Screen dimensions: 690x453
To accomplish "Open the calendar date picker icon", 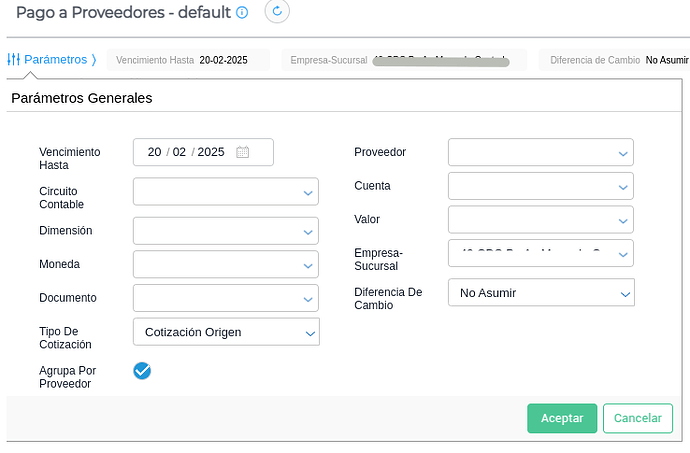I will (242, 152).
